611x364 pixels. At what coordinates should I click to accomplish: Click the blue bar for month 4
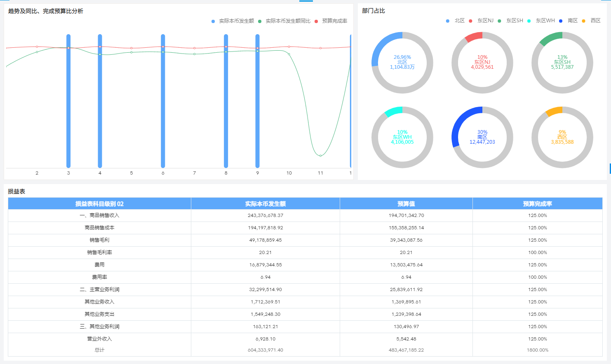pyautogui.click(x=100, y=101)
